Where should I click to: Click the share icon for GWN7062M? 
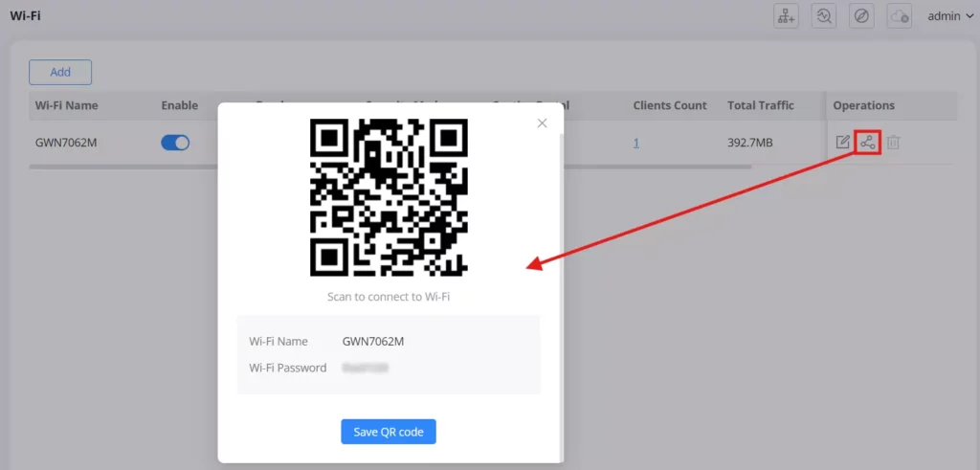[867, 143]
